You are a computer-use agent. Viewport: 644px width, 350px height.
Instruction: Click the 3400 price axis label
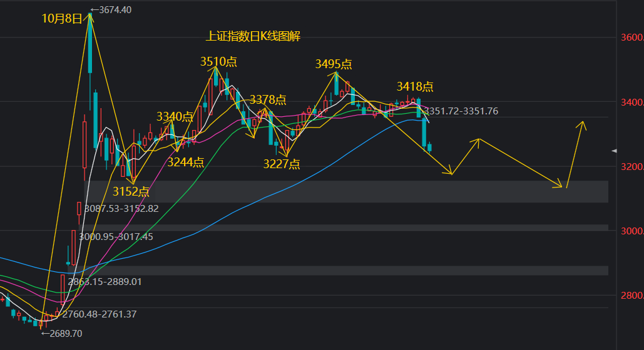click(x=632, y=102)
